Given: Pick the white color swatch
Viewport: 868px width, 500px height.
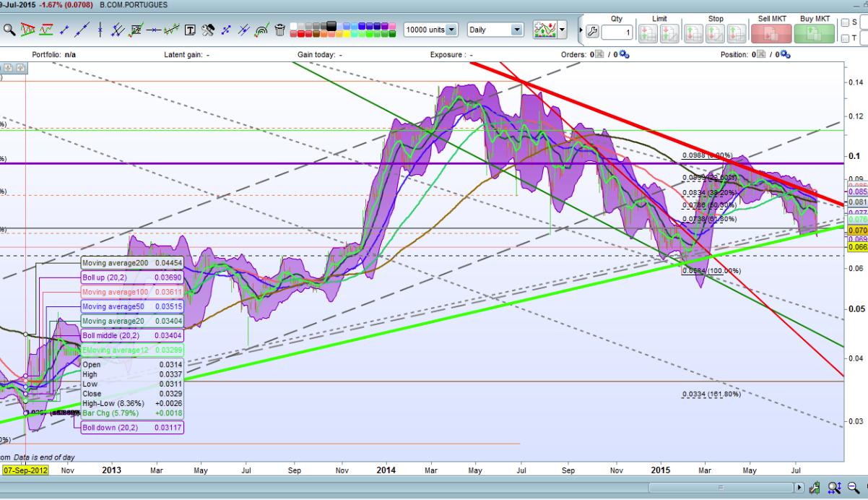Looking at the screenshot, I should [293, 26].
